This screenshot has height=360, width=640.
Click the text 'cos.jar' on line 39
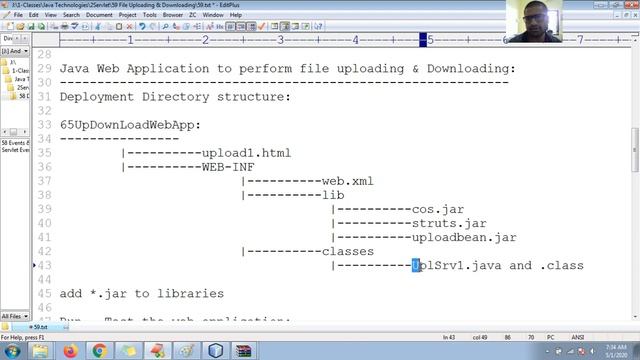pos(438,209)
